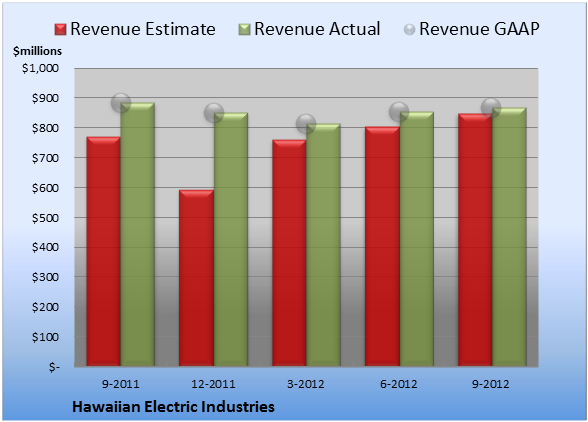Click the "$100" y-axis label
Screen dimensions: 588x422
click(x=45, y=337)
